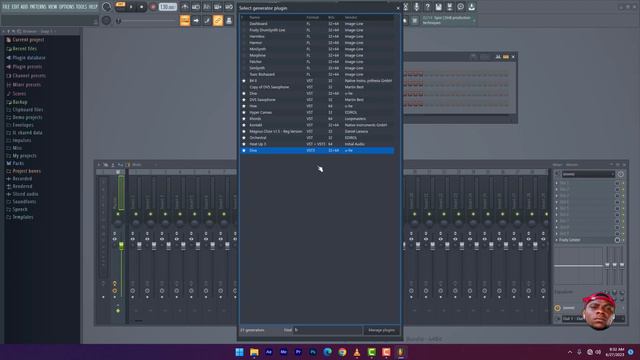Toggle the wait-for-input icon beside the metronome

pyautogui.click(x=196, y=7)
